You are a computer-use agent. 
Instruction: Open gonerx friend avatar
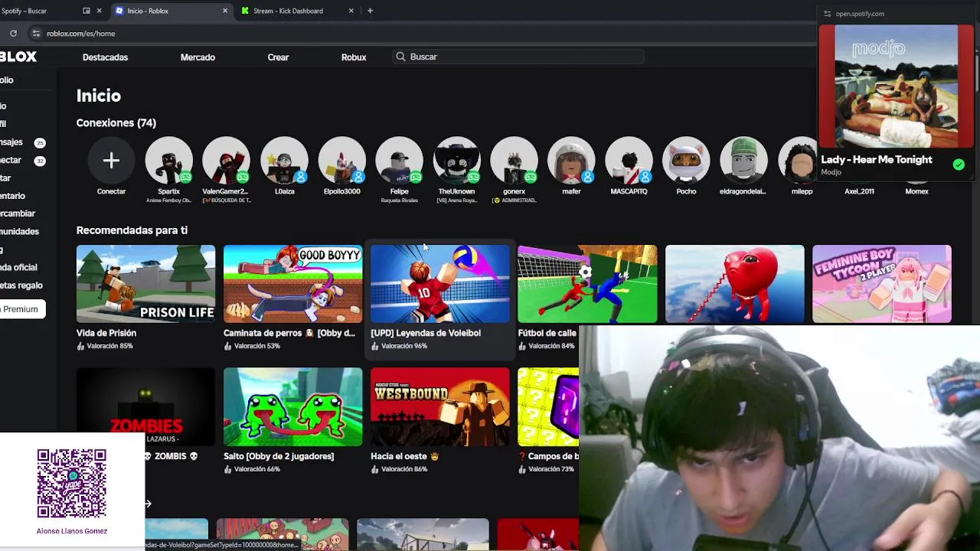(x=514, y=161)
